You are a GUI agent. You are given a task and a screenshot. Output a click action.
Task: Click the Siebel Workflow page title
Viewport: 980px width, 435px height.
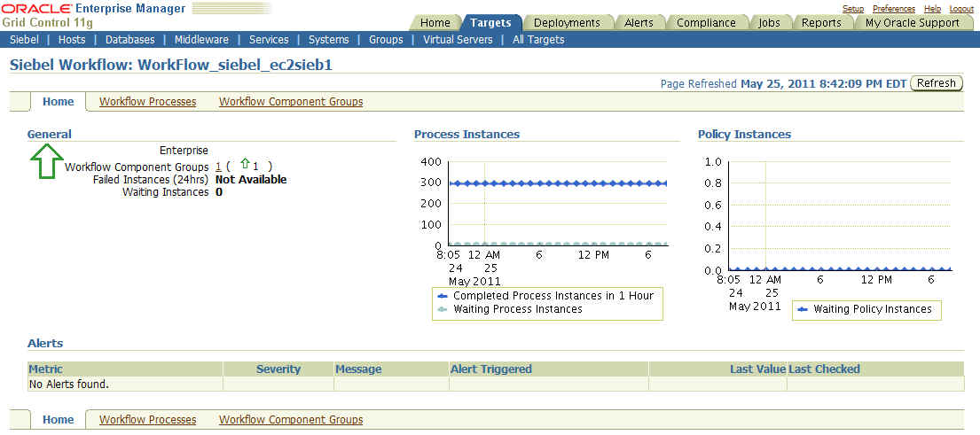pyautogui.click(x=170, y=65)
